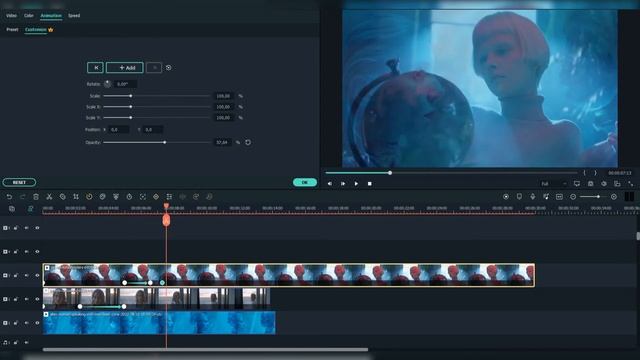Hide the track containing the selected red-haired clip
640x360 pixels.
coord(37,276)
